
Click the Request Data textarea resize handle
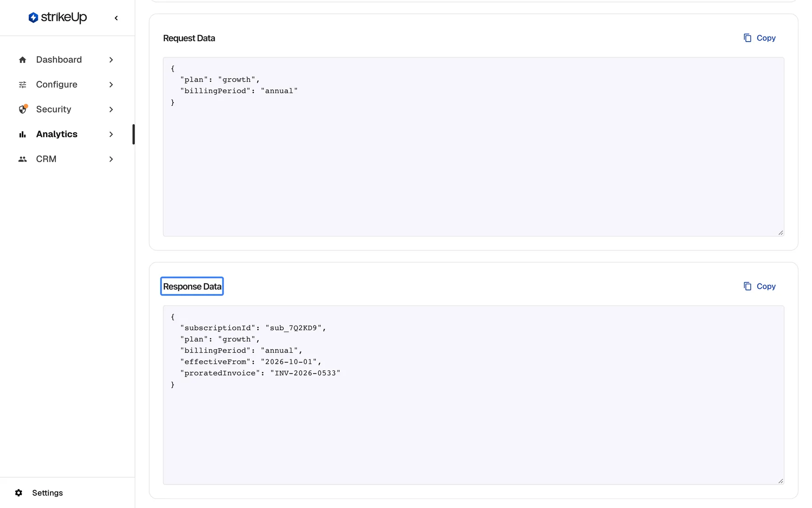[x=780, y=233]
